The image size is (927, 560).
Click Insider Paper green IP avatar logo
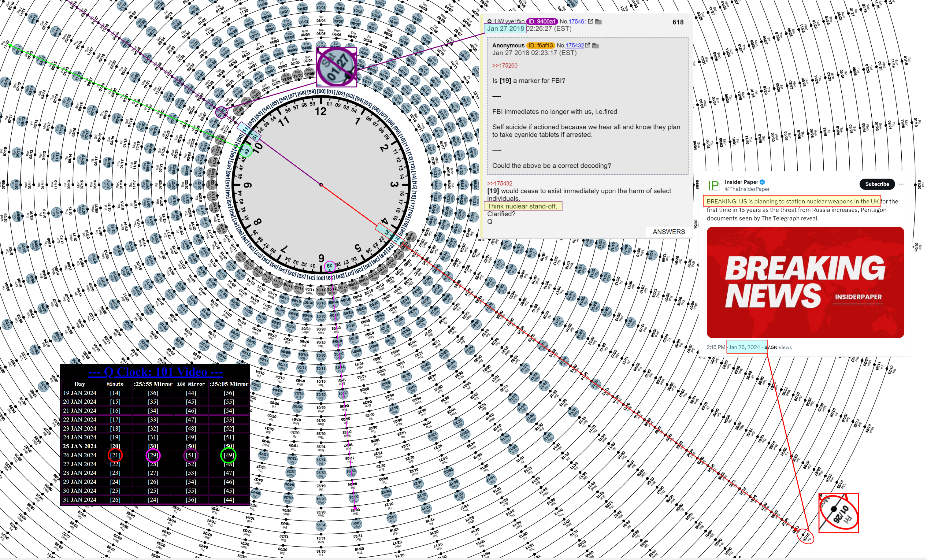pyautogui.click(x=714, y=185)
